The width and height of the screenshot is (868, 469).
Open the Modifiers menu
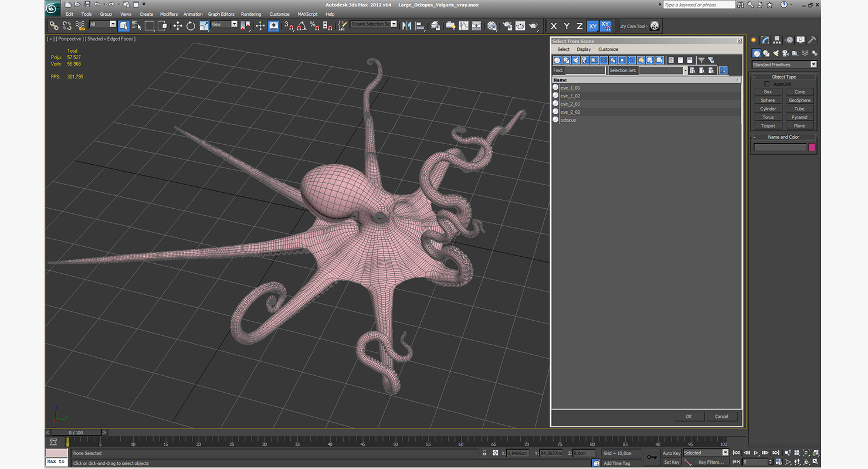coord(169,14)
